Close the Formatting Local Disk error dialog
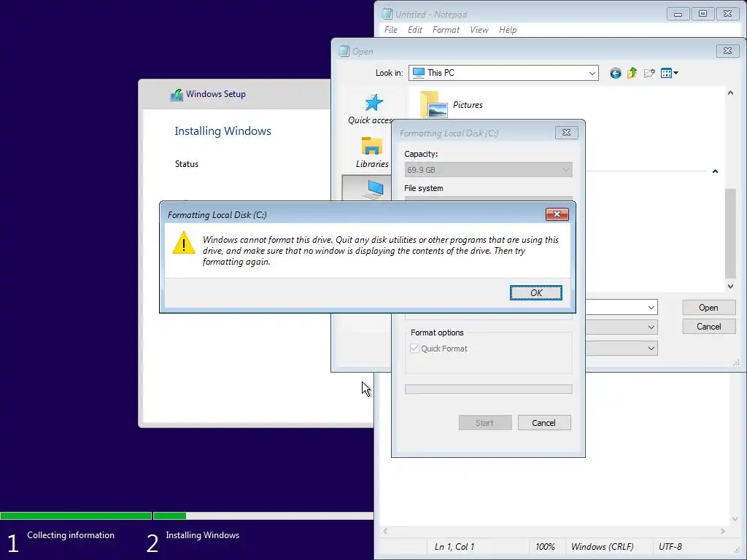 (557, 214)
